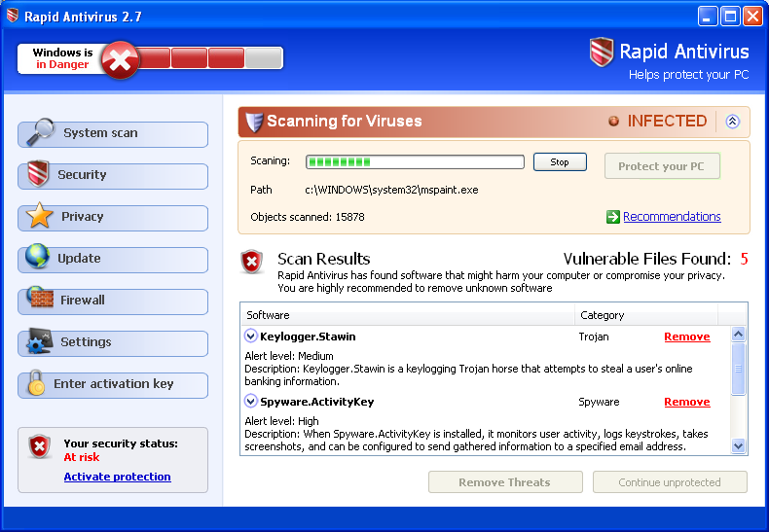Click the magnifying glass System scan icon
769x532 pixels.
(x=39, y=131)
